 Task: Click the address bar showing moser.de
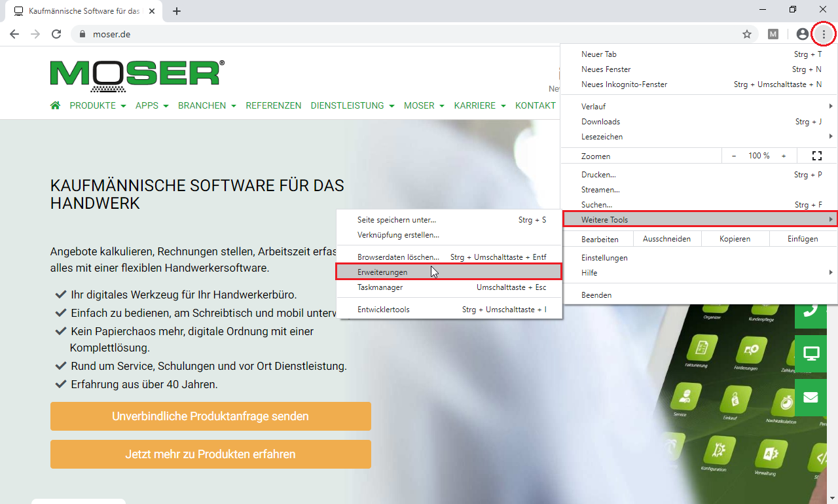tap(393, 34)
